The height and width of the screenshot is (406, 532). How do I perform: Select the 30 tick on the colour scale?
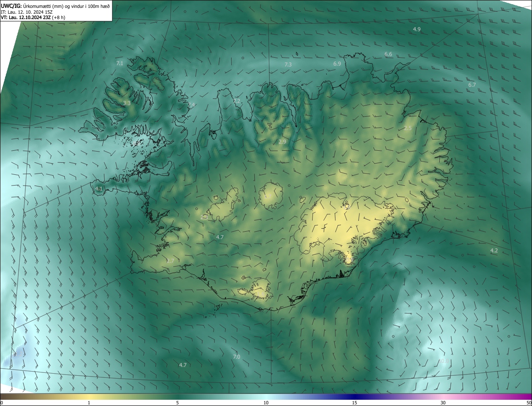(443, 403)
